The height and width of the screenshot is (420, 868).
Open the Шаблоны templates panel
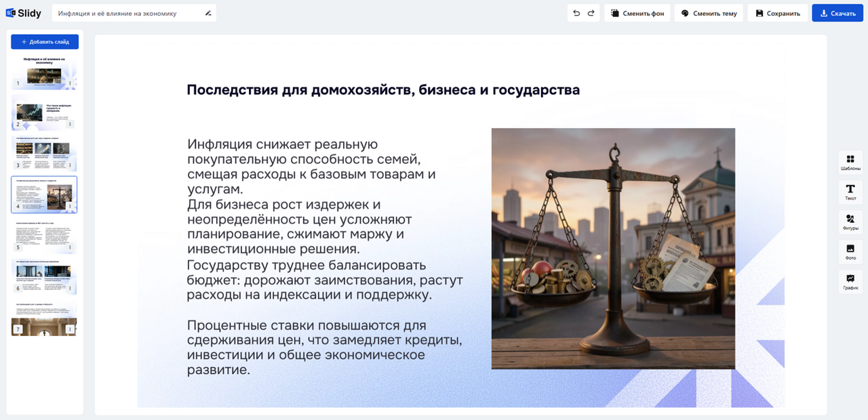click(x=850, y=163)
